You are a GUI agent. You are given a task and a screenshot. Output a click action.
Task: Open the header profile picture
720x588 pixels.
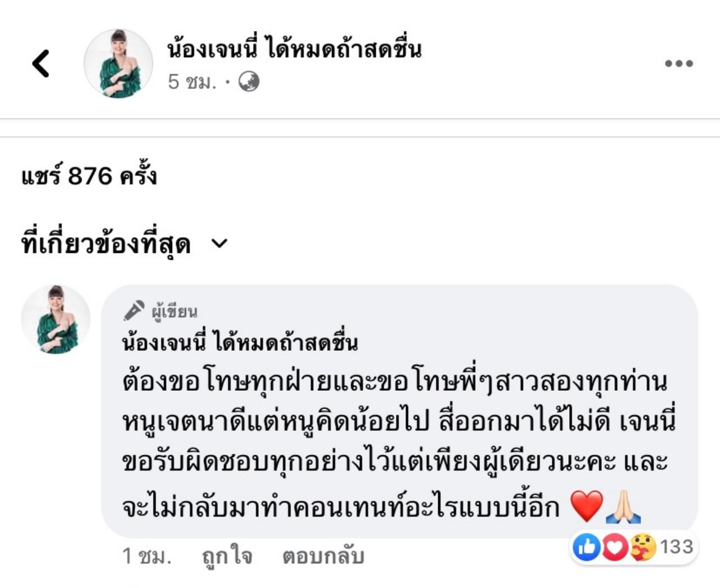(118, 64)
